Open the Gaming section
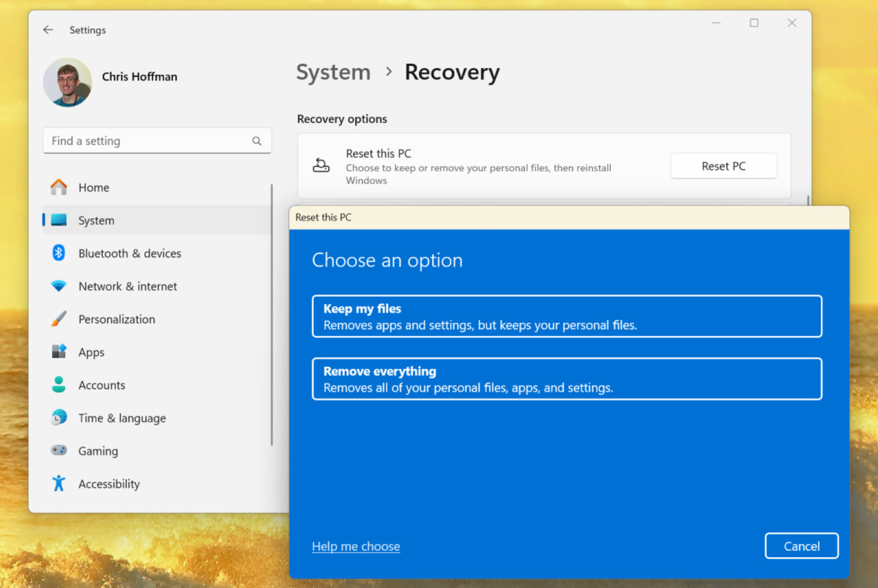878x588 pixels. 98,451
